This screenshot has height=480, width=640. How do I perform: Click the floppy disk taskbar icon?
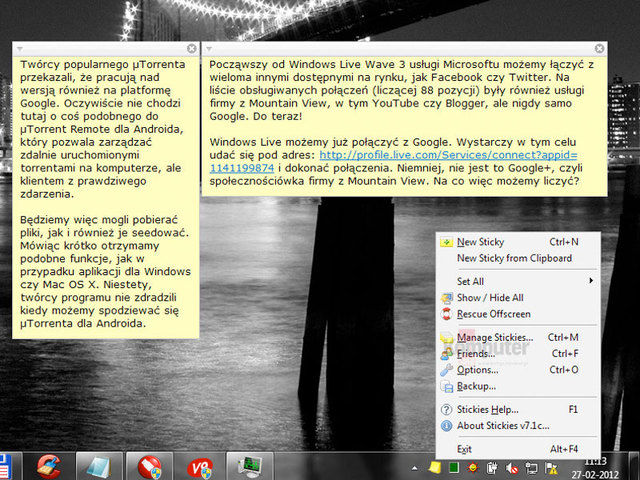(x=6, y=466)
